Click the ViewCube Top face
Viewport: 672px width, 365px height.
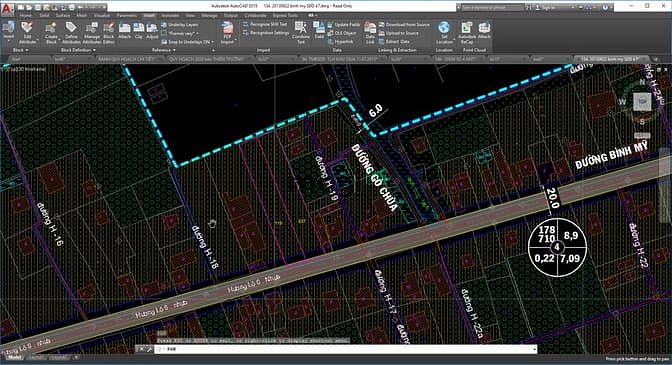642,102
